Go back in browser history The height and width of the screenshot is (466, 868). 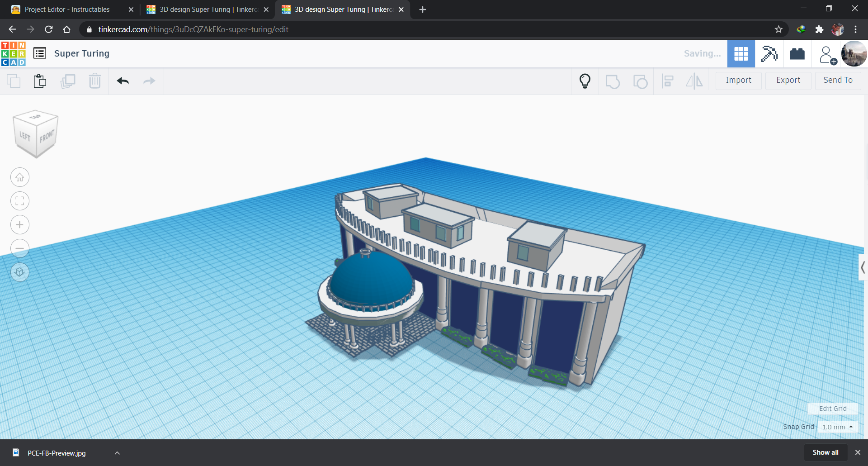(x=12, y=29)
